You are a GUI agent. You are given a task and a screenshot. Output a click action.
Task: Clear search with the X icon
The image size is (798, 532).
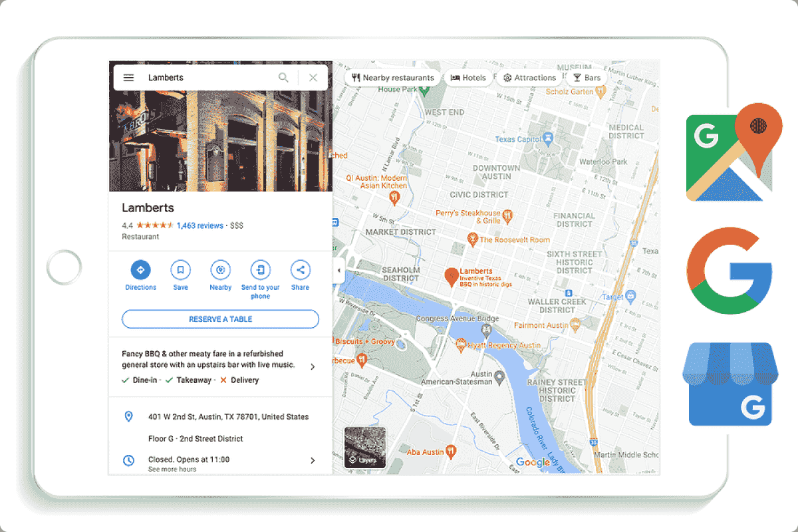313,78
